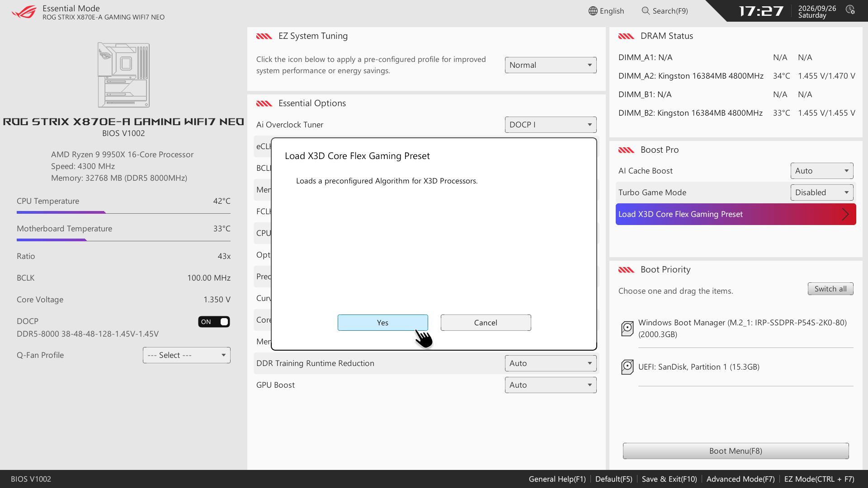868x488 pixels.
Task: Open DDR Training Runtime Reduction dropdown
Action: pyautogui.click(x=551, y=363)
